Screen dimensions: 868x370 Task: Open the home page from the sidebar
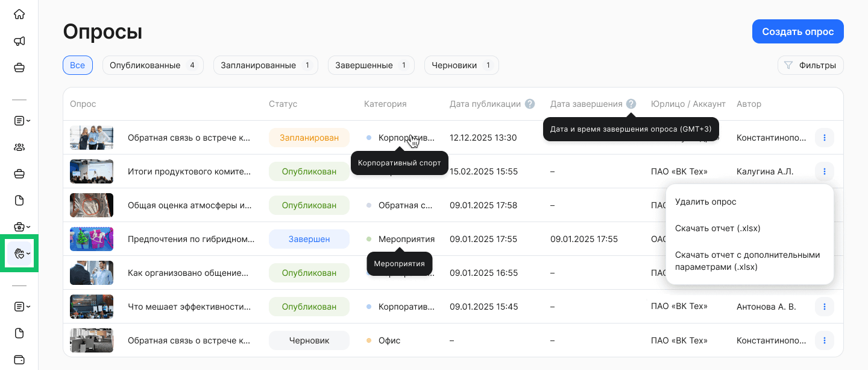tap(19, 13)
